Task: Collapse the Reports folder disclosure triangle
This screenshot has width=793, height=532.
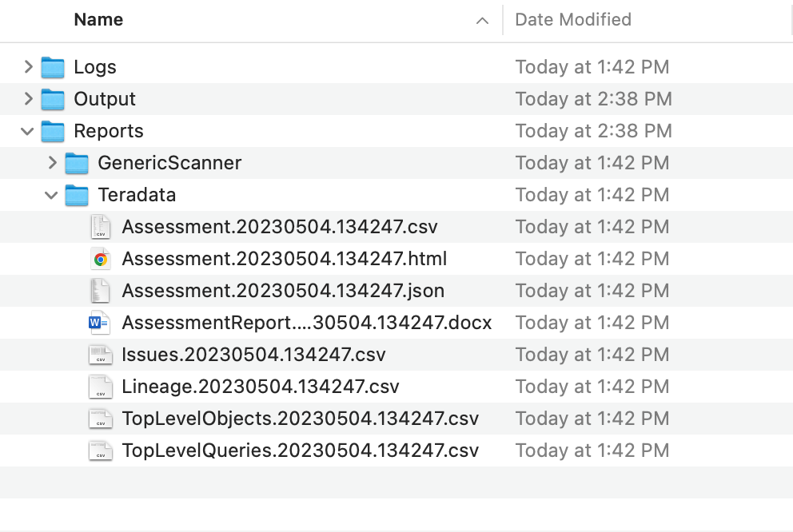Action: [27, 131]
